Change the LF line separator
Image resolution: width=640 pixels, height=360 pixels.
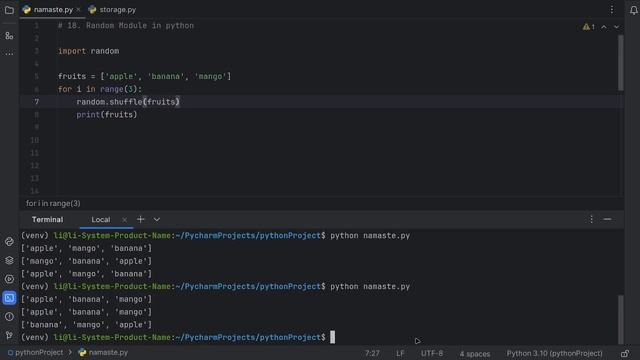pyautogui.click(x=400, y=353)
